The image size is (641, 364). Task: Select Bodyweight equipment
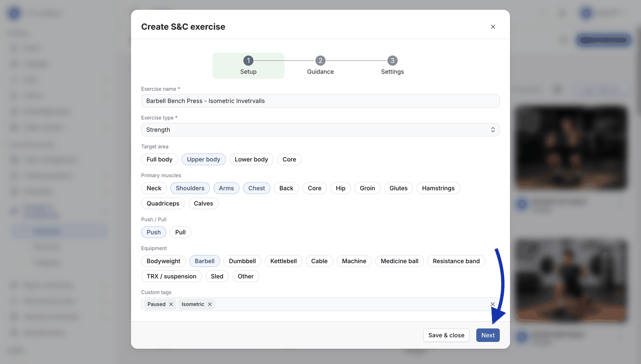pyautogui.click(x=164, y=261)
